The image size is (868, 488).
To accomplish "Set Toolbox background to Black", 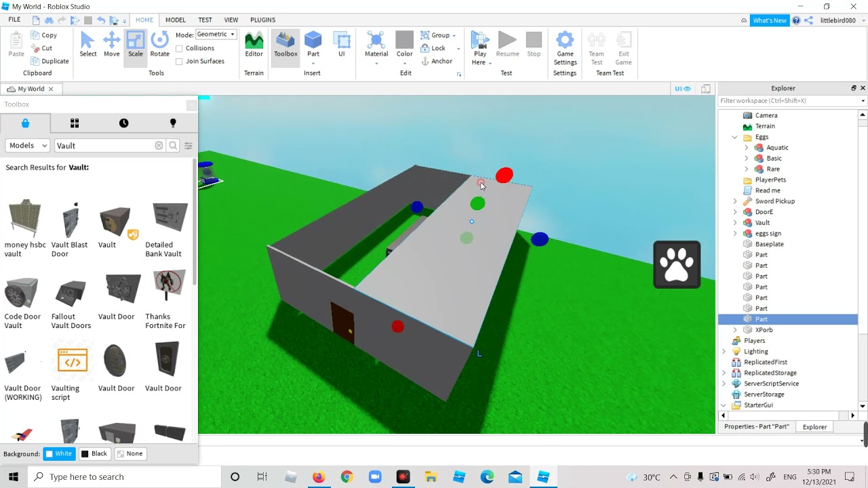I will 94,453.
